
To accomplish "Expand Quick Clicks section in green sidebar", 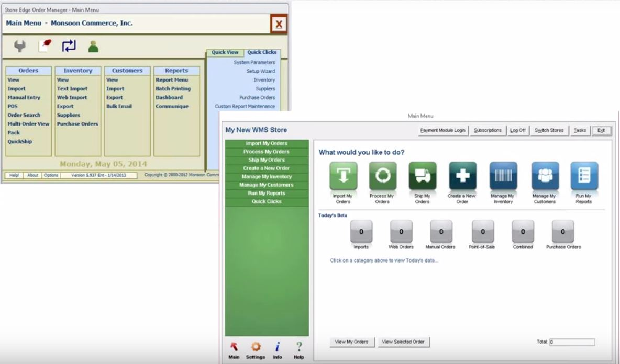I will click(267, 202).
